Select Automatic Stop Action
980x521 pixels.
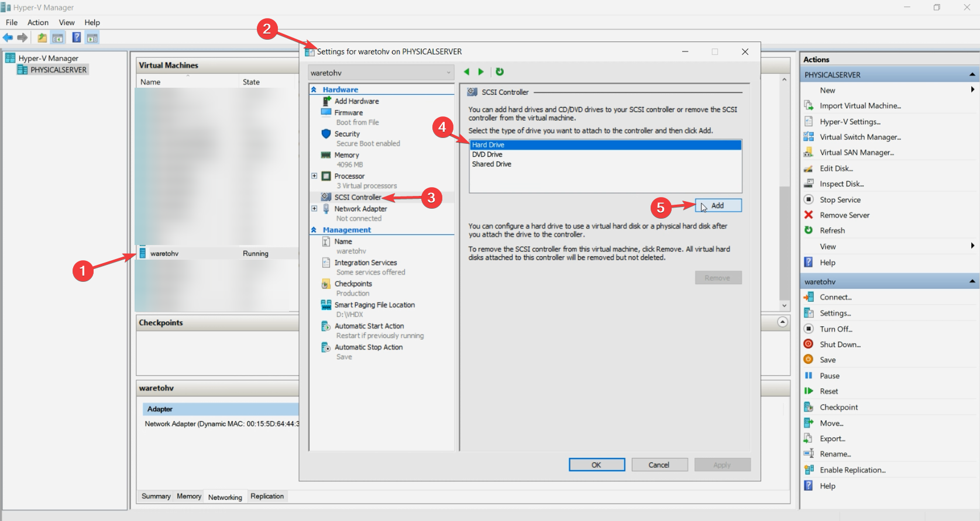[x=368, y=347]
